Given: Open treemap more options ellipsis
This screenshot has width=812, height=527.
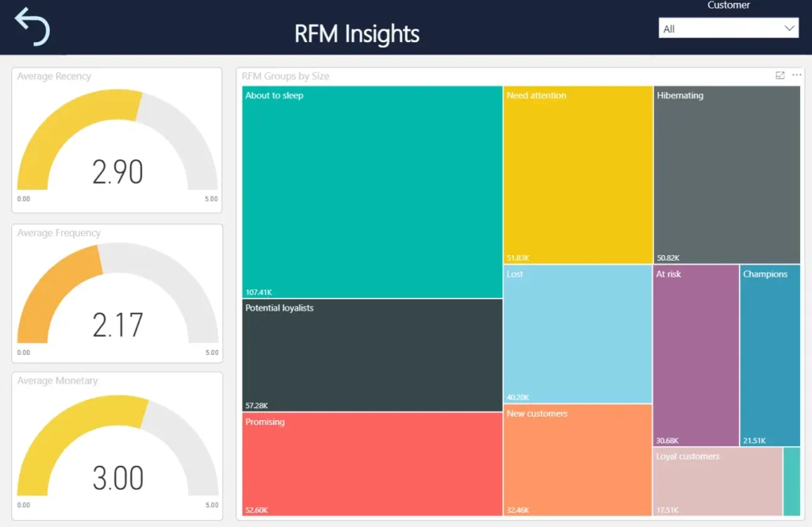Looking at the screenshot, I should coord(796,75).
